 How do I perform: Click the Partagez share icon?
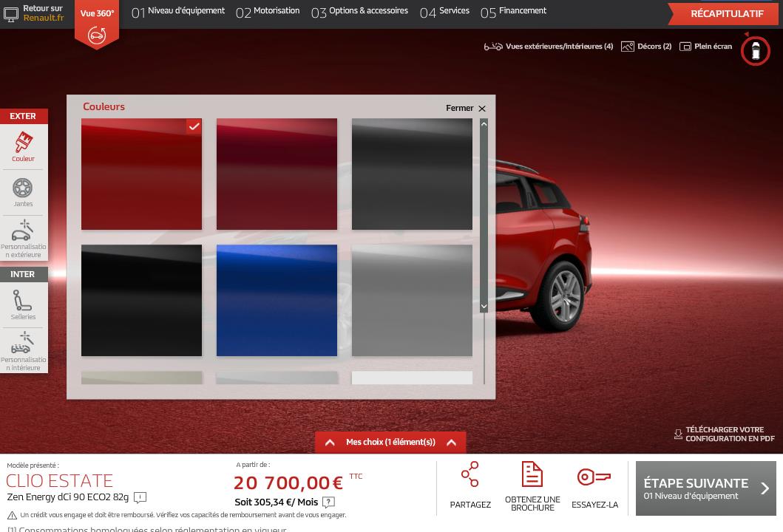[x=470, y=474]
